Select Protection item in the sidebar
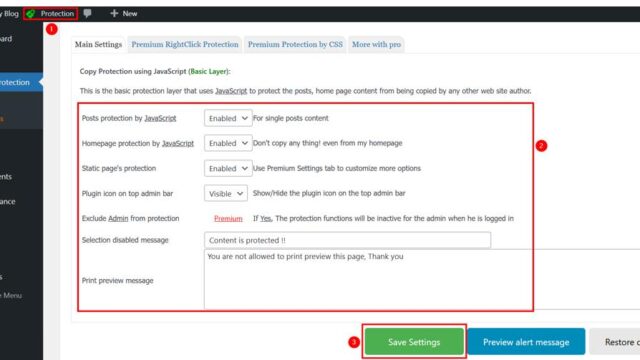The width and height of the screenshot is (640, 360). point(21,82)
